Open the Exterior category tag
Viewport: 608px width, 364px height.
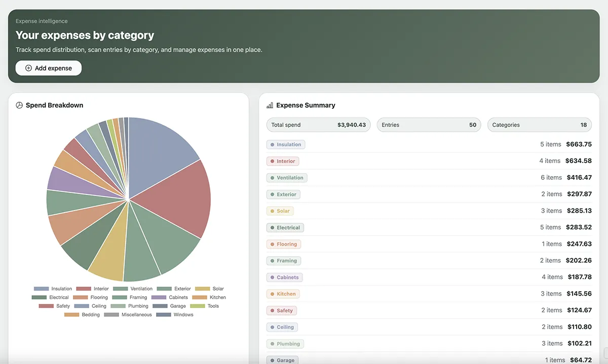coord(283,194)
